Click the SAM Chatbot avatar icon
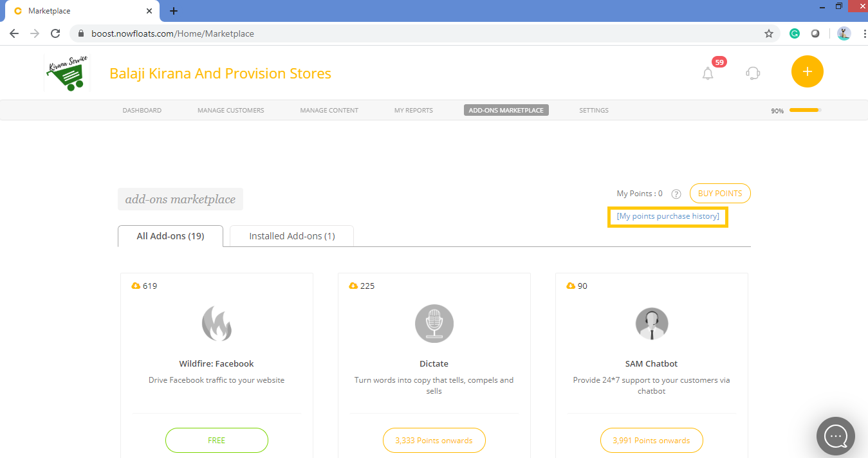This screenshot has width=868, height=458. (651, 324)
